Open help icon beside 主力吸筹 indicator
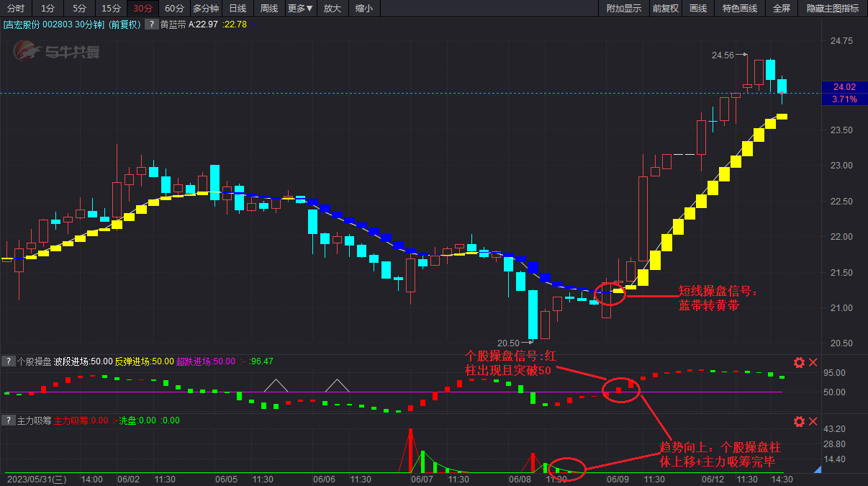Image resolution: width=868 pixels, height=486 pixels. point(8,420)
